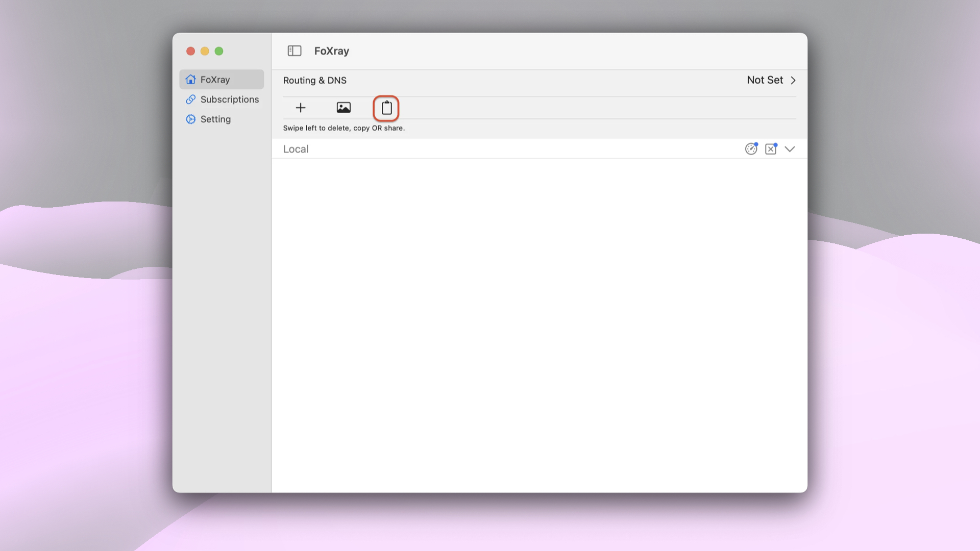This screenshot has width=980, height=551.
Task: Switch to the Subscriptions section
Action: click(x=229, y=99)
